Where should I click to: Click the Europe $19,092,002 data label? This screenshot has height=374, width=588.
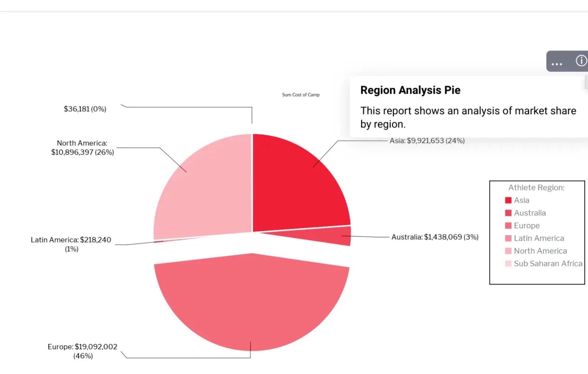pos(83,351)
